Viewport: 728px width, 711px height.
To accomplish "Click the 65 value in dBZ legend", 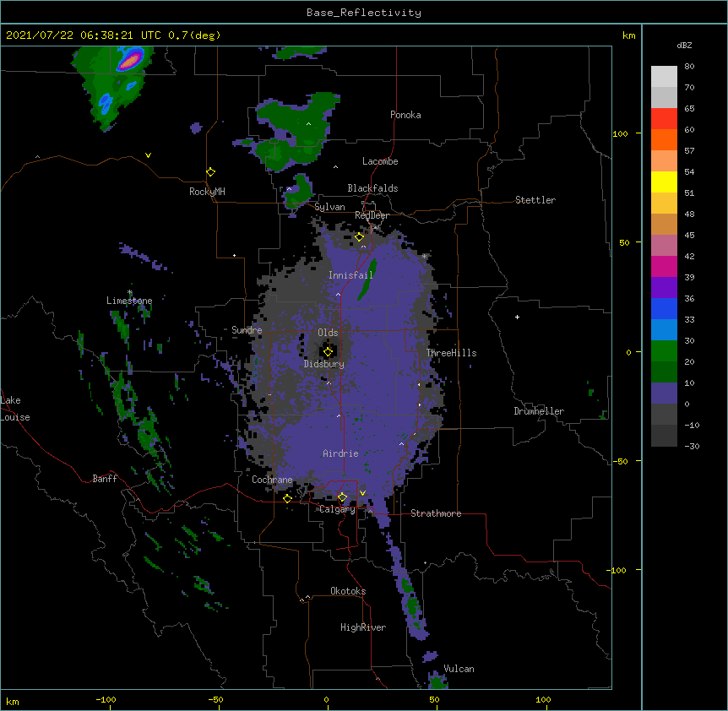I will [x=689, y=109].
